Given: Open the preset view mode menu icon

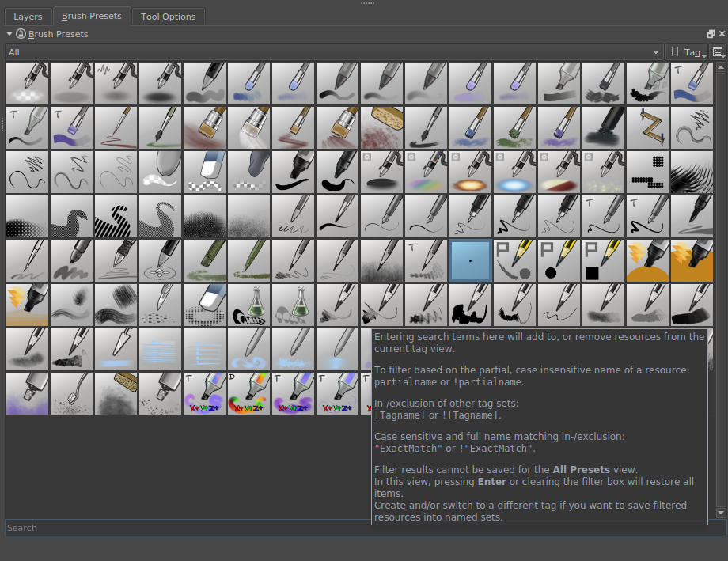Looking at the screenshot, I should [718, 52].
